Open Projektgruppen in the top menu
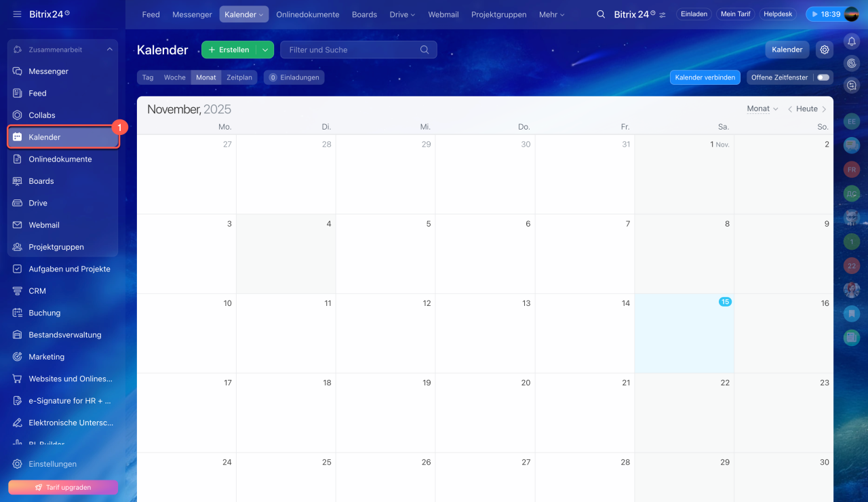The width and height of the screenshot is (868, 502). click(499, 14)
